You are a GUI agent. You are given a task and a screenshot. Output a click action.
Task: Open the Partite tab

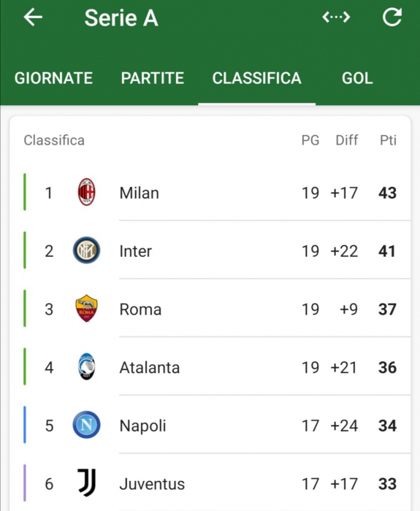152,78
